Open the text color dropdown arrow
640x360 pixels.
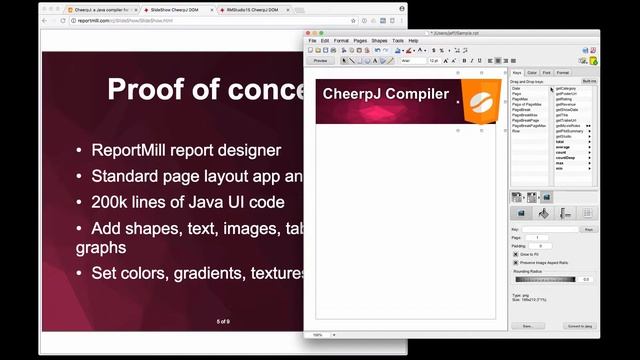[425, 51]
